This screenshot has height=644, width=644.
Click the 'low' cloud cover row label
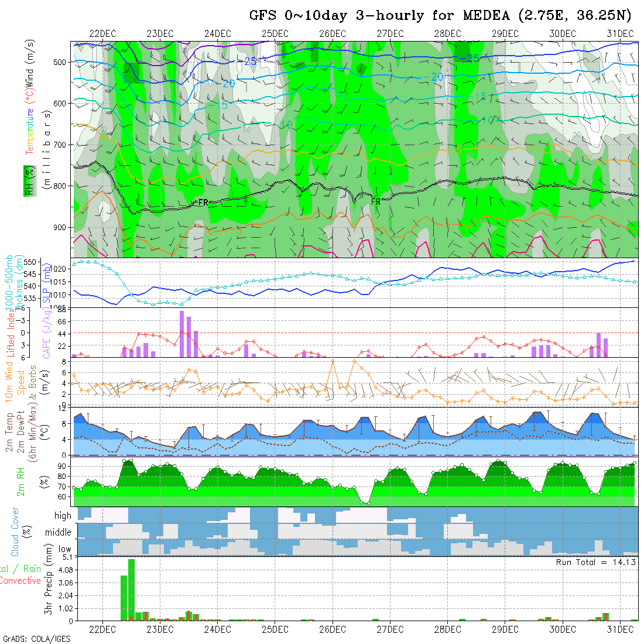[x=64, y=549]
